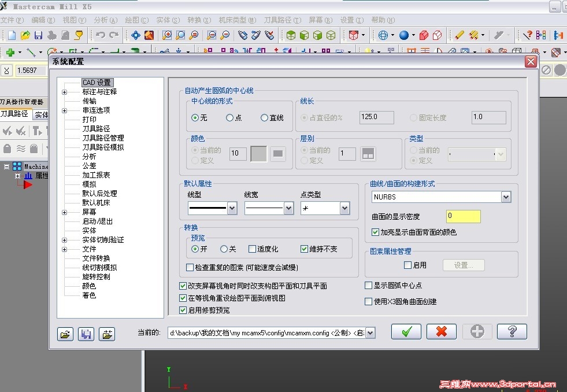Select the 点 centerline radio button
Viewport: 567px width, 392px height.
tap(229, 117)
